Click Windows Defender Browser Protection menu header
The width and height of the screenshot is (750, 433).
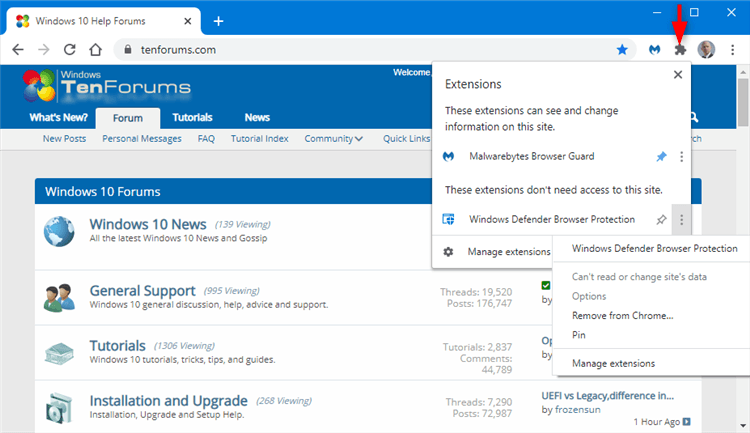[x=654, y=248]
